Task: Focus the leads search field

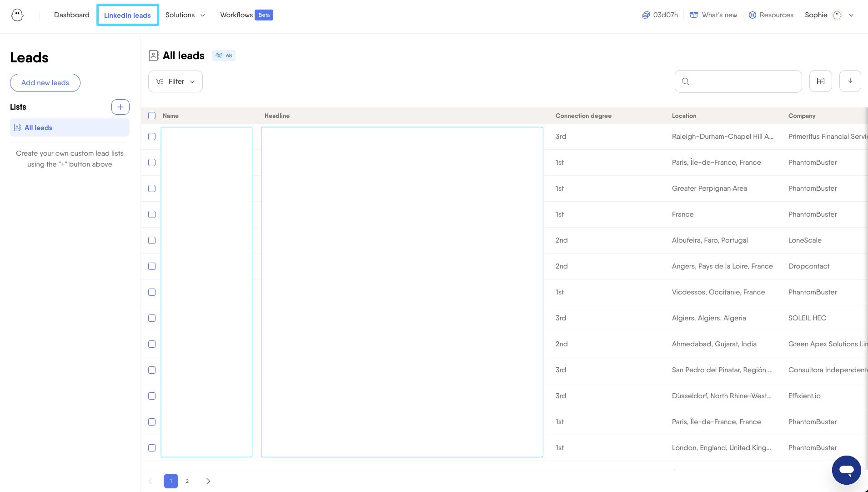Action: tap(738, 81)
